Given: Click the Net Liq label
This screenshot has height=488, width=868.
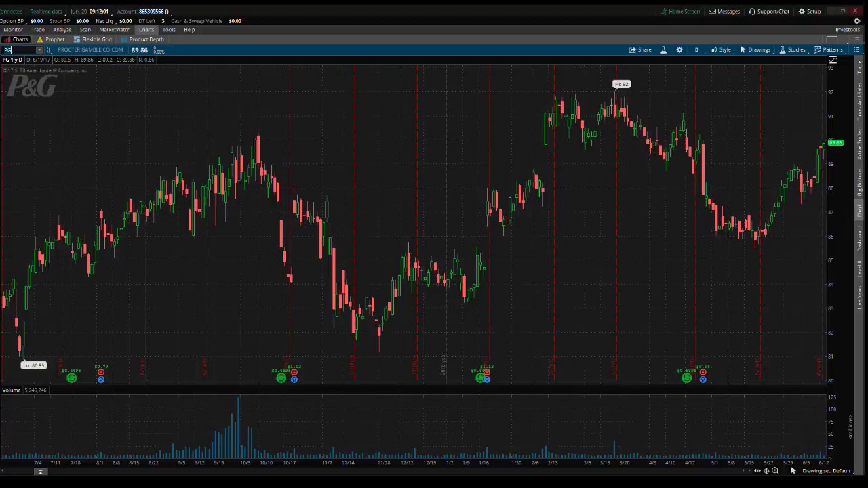Looking at the screenshot, I should pyautogui.click(x=104, y=21).
